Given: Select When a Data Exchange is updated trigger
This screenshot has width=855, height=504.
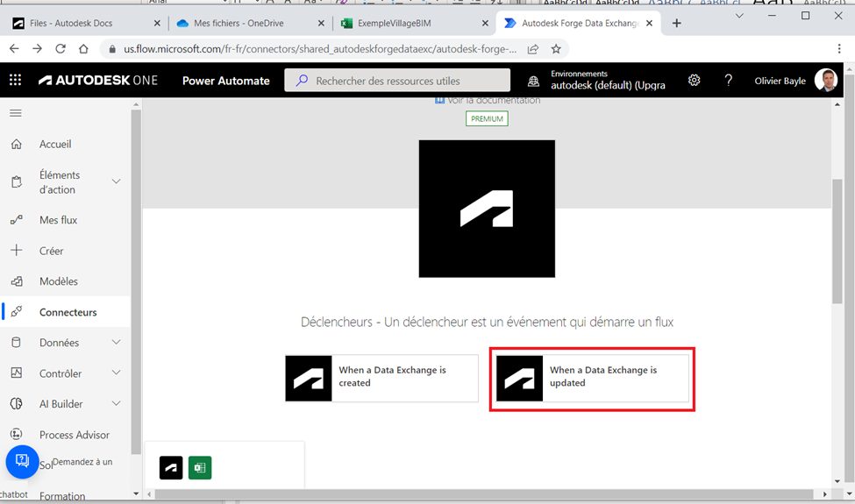Looking at the screenshot, I should click(592, 378).
